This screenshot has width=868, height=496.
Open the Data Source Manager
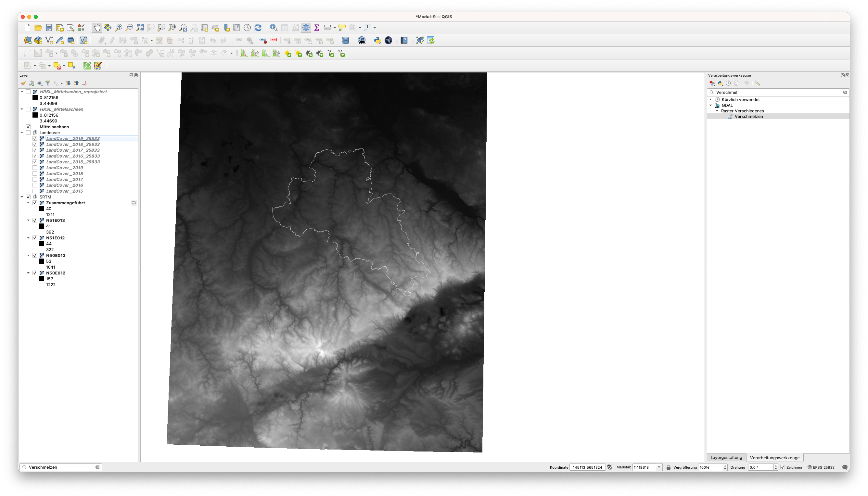coord(28,41)
